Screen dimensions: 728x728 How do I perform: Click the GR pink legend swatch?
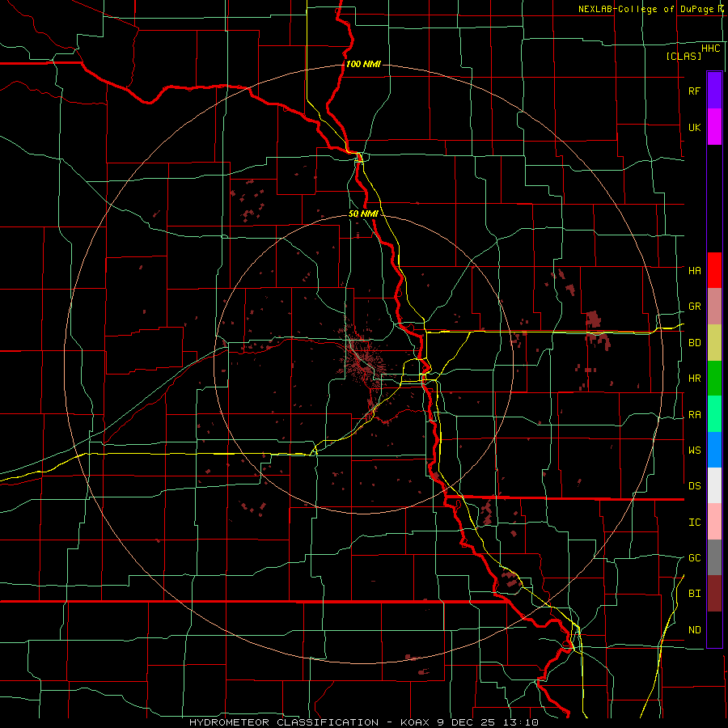pyautogui.click(x=714, y=307)
